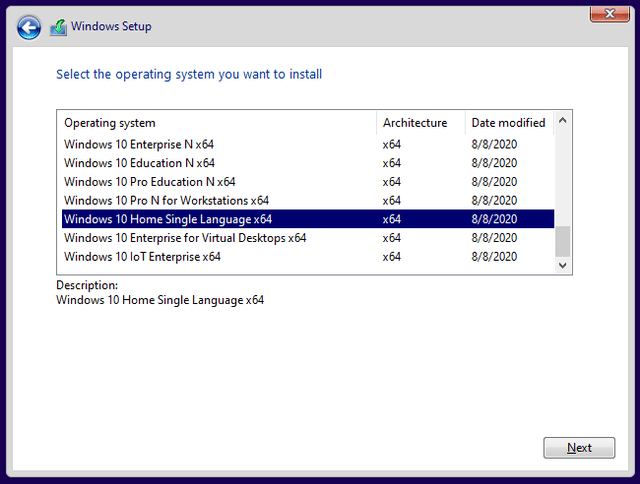The height and width of the screenshot is (484, 640).
Task: Click x64 architecture cell of IoT Enterprise row
Action: point(391,257)
